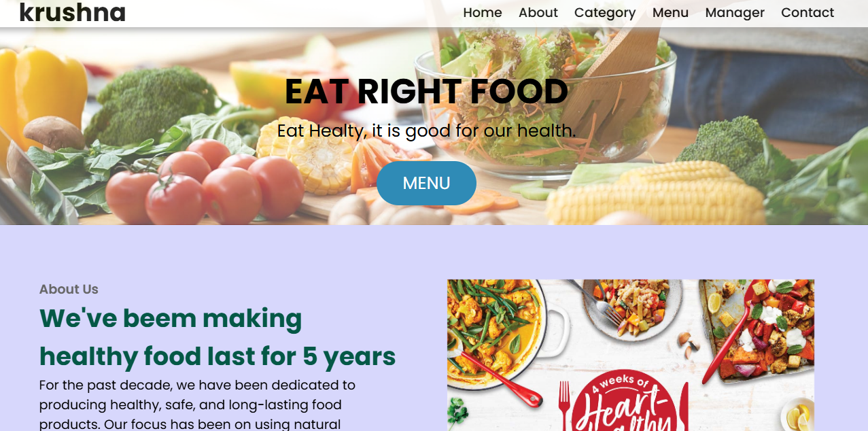Screen dimensions: 868x431
Task: Click the glass salad bowl in hero banner
Action: [x=545, y=102]
